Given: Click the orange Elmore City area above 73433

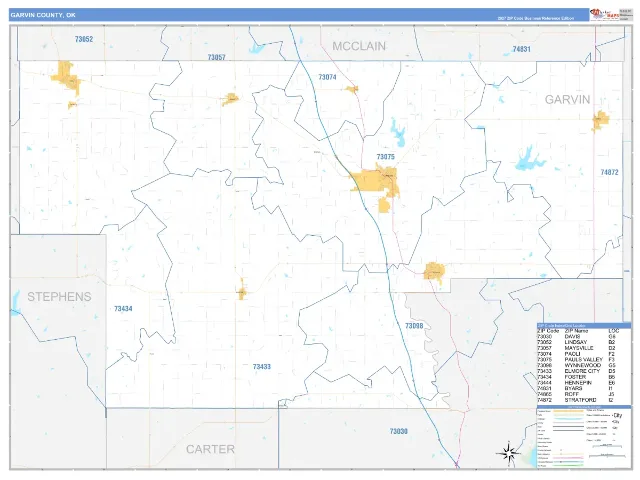Looking at the screenshot, I should [242, 291].
